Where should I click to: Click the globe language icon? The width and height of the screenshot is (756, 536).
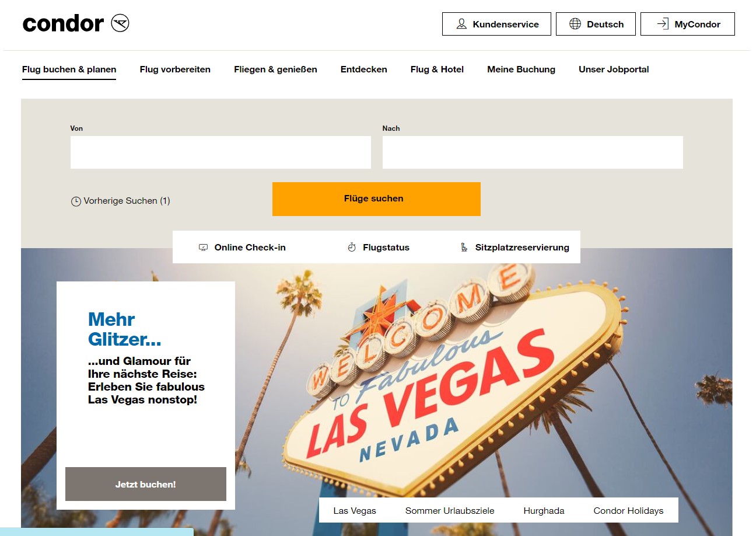click(575, 24)
